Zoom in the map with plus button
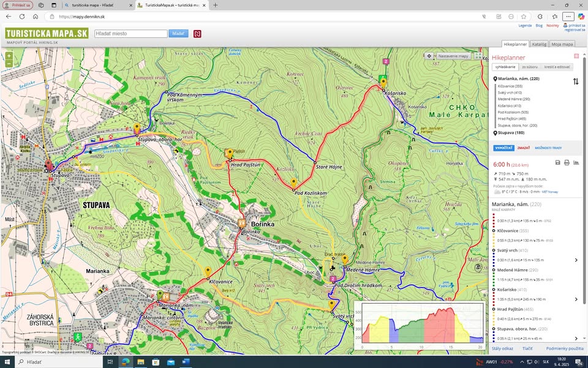This screenshot has height=368, width=588. point(9,56)
